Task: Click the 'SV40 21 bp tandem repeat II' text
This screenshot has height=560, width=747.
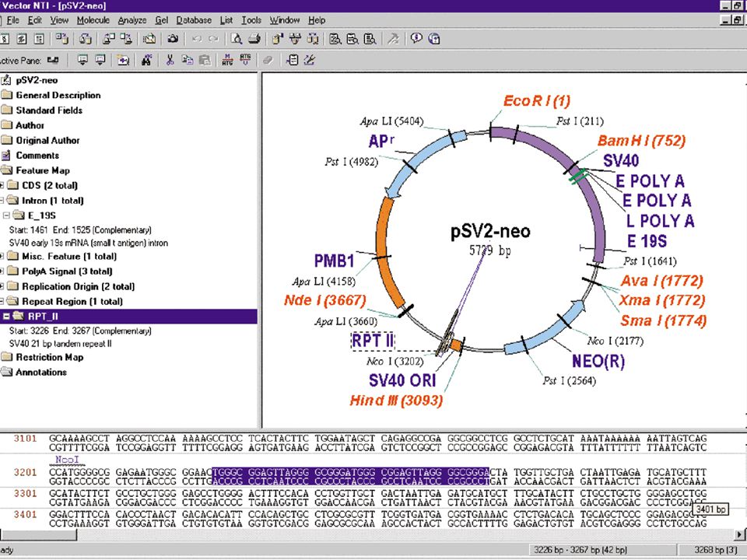Action: click(x=61, y=343)
